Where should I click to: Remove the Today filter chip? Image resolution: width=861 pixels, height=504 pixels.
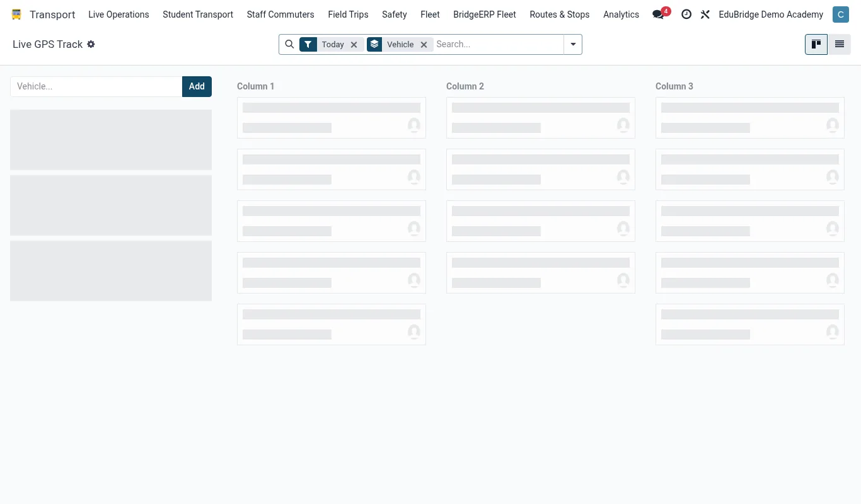[x=354, y=45]
